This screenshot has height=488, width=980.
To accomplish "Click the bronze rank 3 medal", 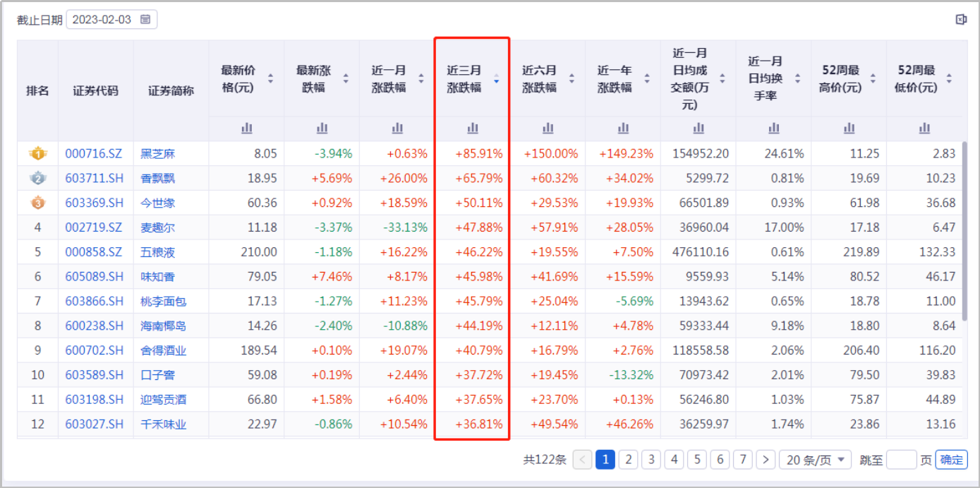I will (x=37, y=203).
